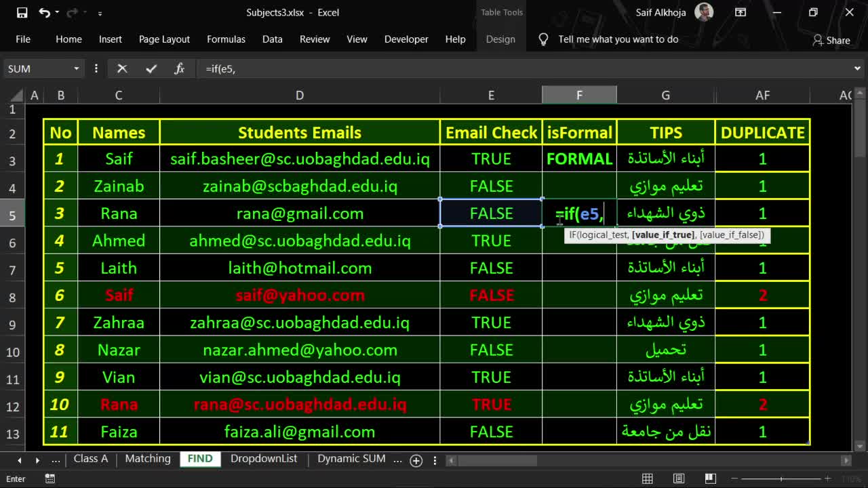The height and width of the screenshot is (488, 868).
Task: Click the Name Box showing SUM
Action: 37,68
